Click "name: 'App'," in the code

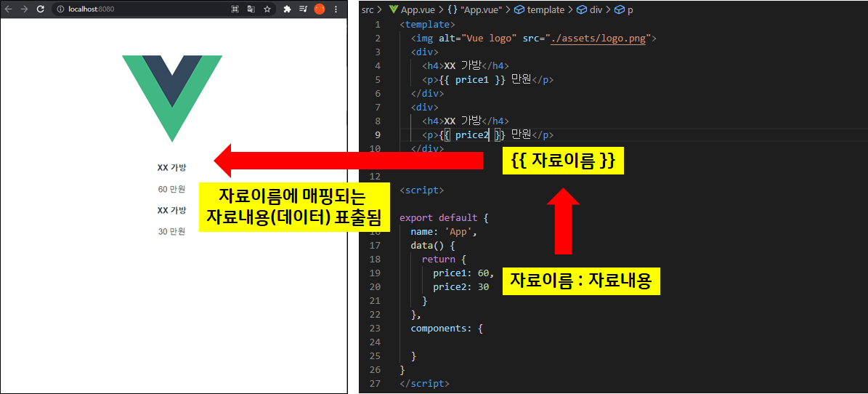coord(444,232)
